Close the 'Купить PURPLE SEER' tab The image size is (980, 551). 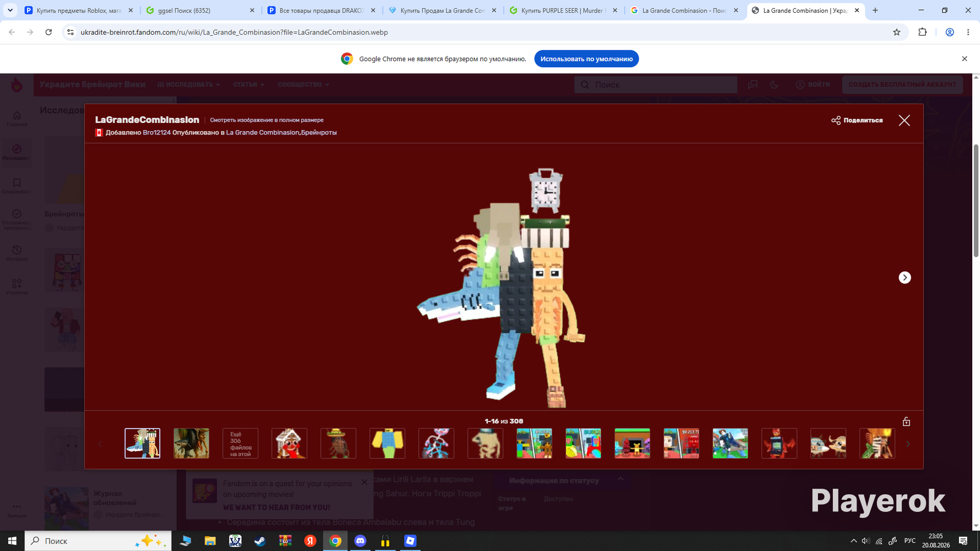(615, 10)
